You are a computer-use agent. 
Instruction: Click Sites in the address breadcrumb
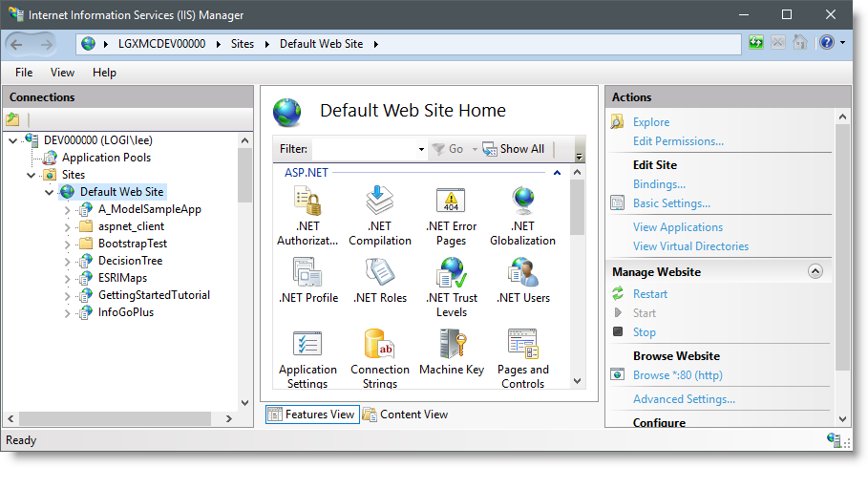(x=243, y=44)
